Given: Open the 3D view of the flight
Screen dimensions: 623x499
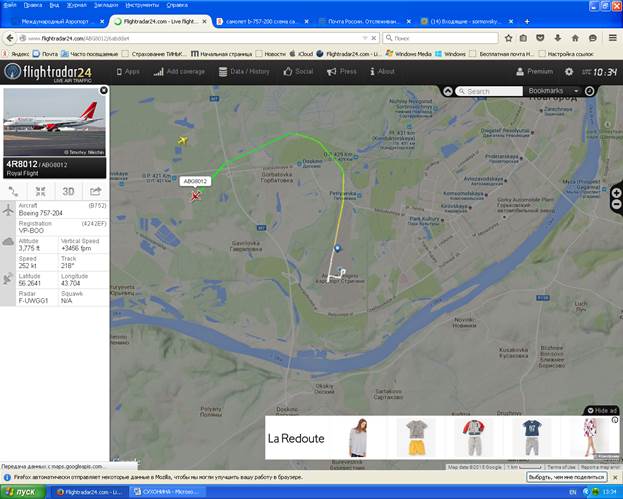Looking at the screenshot, I should point(68,191).
